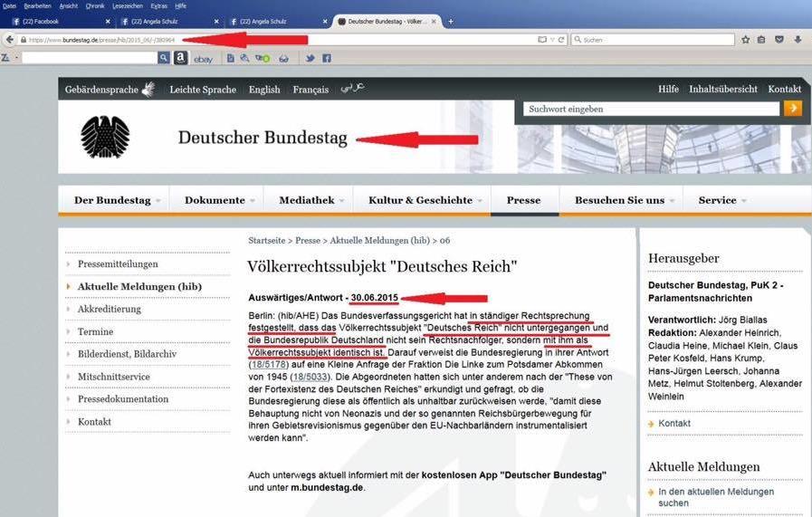Open Mitschnittservice in the sidebar
This screenshot has height=517, width=812.
(113, 377)
